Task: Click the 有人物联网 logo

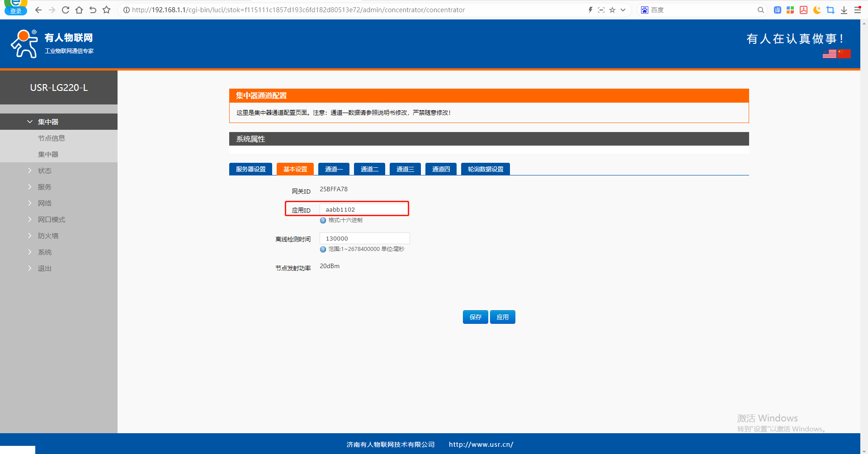Action: coord(52,44)
